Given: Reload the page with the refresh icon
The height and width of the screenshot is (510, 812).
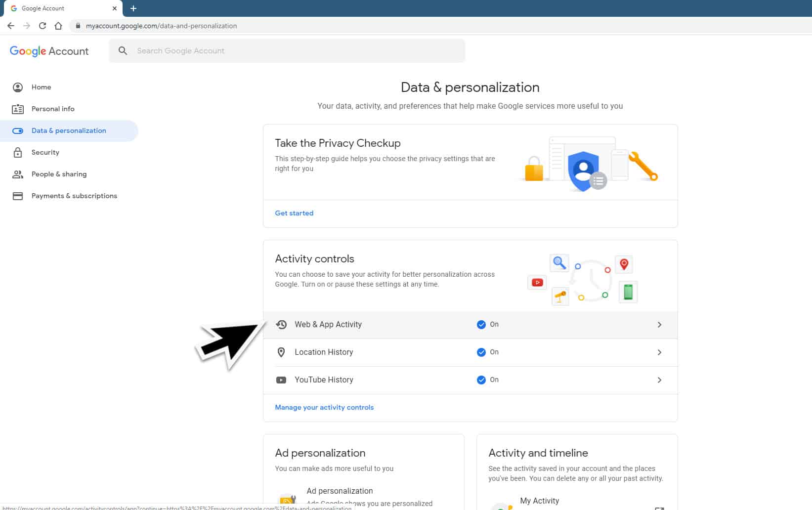Looking at the screenshot, I should click(x=43, y=26).
